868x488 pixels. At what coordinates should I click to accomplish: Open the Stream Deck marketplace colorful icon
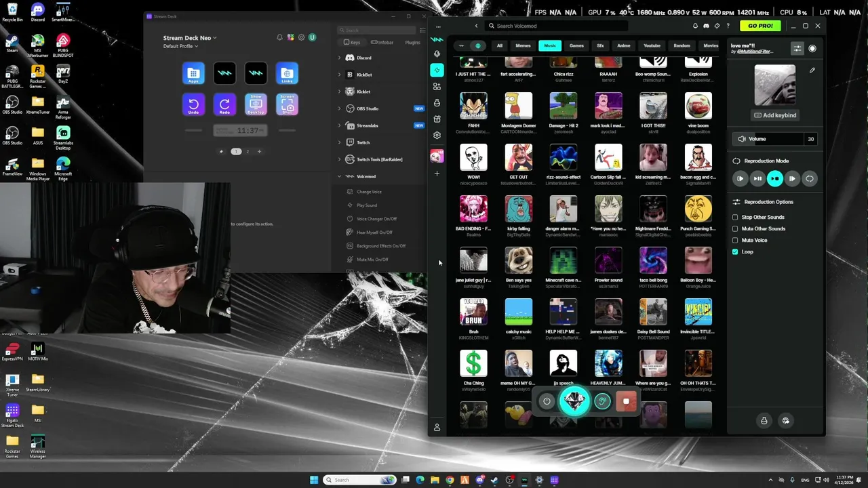click(290, 37)
